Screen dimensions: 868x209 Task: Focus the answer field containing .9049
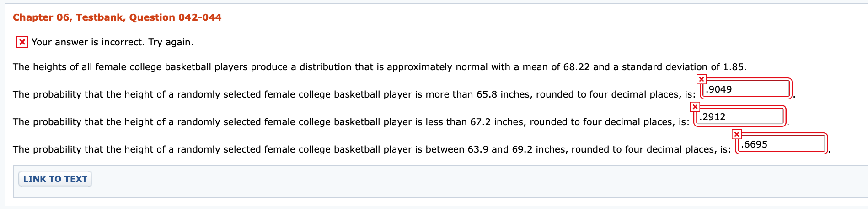[746, 89]
